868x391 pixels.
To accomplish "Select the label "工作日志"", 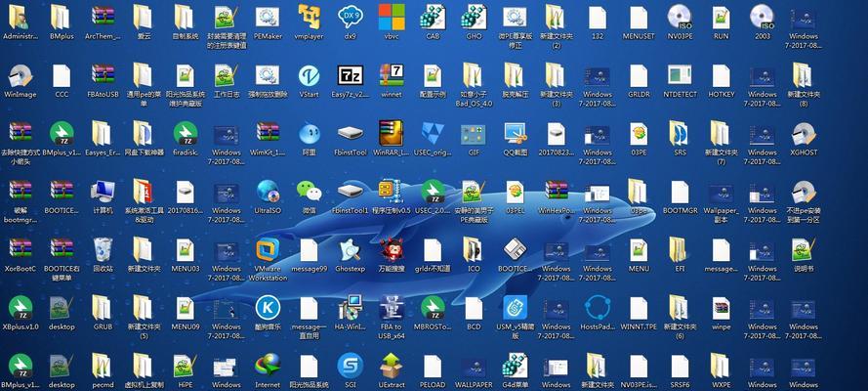I will [227, 94].
